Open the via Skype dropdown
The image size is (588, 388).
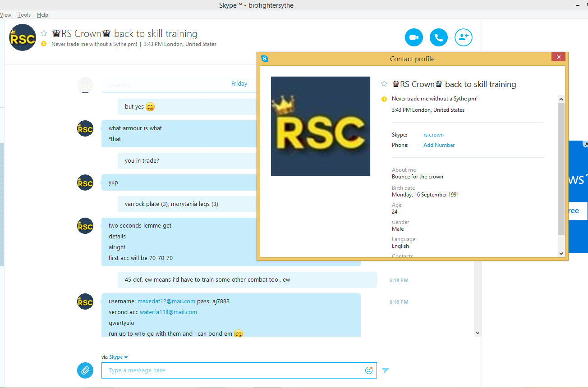[115, 357]
